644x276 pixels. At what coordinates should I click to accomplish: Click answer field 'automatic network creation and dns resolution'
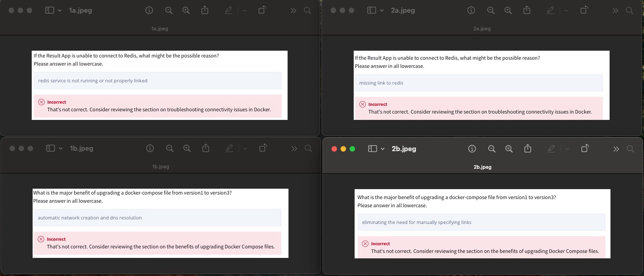157,218
